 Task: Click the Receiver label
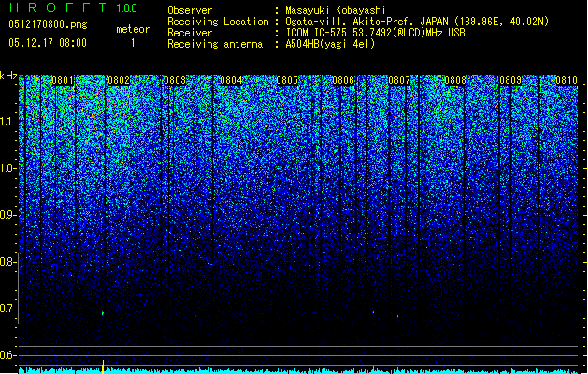point(190,33)
